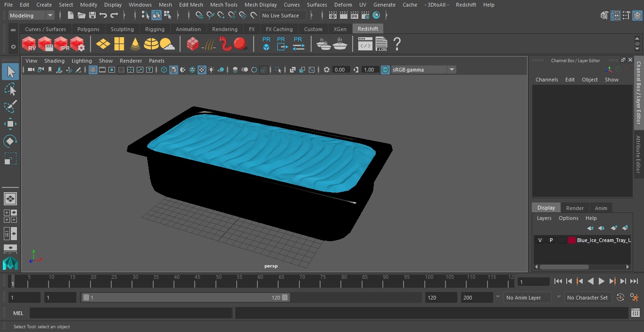
Task: Open Redshift script editor code icon
Action: [x=365, y=44]
